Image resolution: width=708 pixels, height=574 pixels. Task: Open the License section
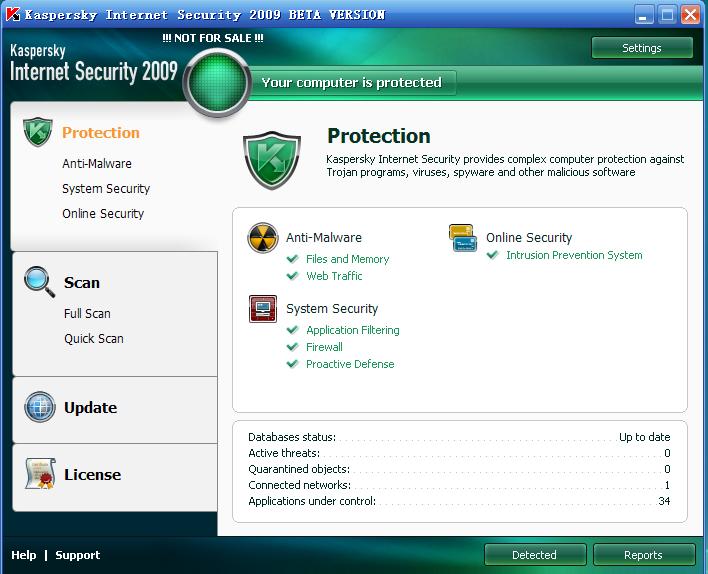(x=93, y=475)
